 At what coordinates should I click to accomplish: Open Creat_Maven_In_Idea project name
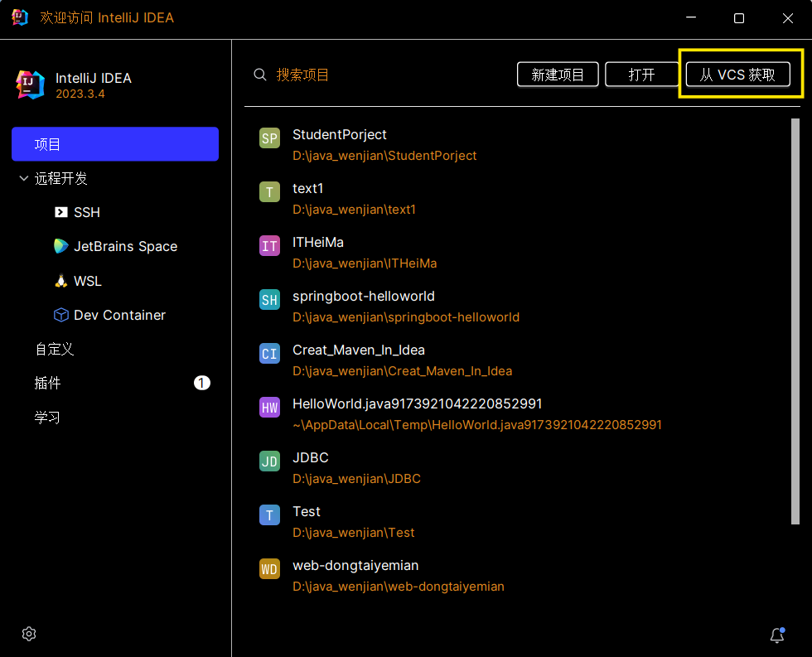coord(358,350)
